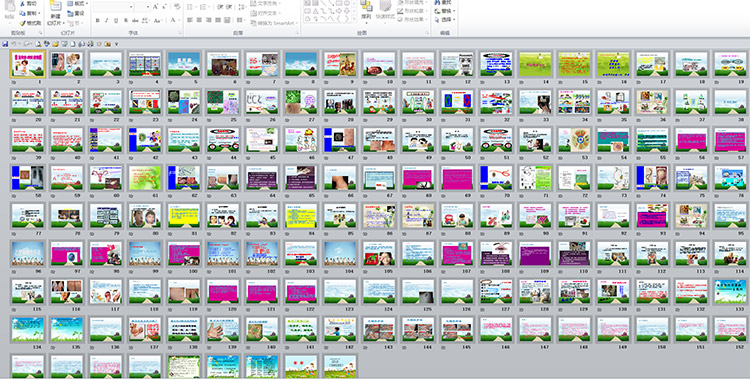
Task: Click the New Slide (新建幻灯片) icon
Action: pyautogui.click(x=55, y=6)
